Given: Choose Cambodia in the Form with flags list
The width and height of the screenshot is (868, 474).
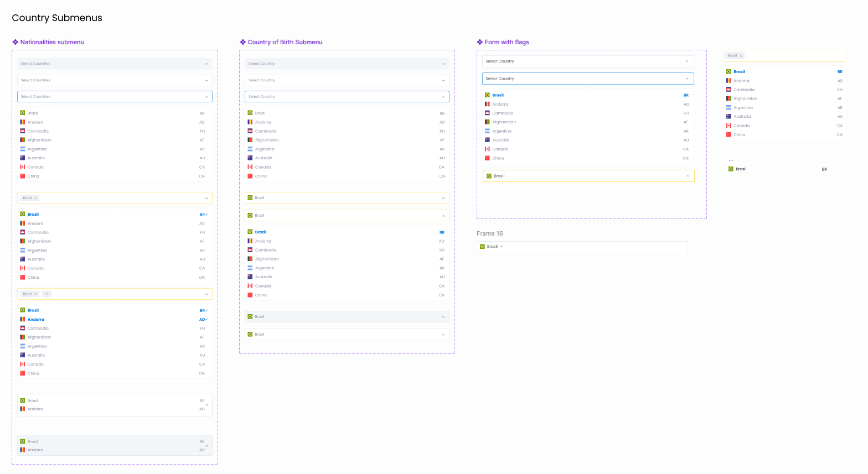Looking at the screenshot, I should [503, 113].
